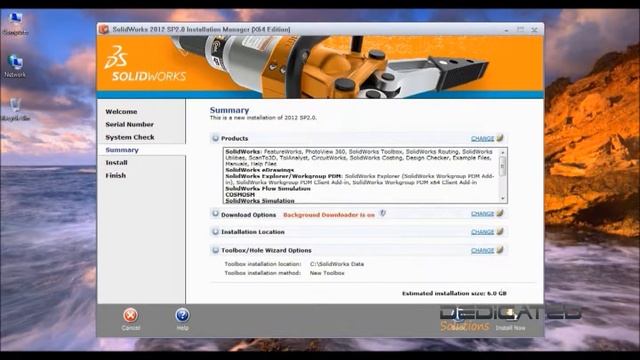The image size is (640, 360).
Task: Collapse the Toolbox/Hole Wizard Options section
Action: click(215, 250)
